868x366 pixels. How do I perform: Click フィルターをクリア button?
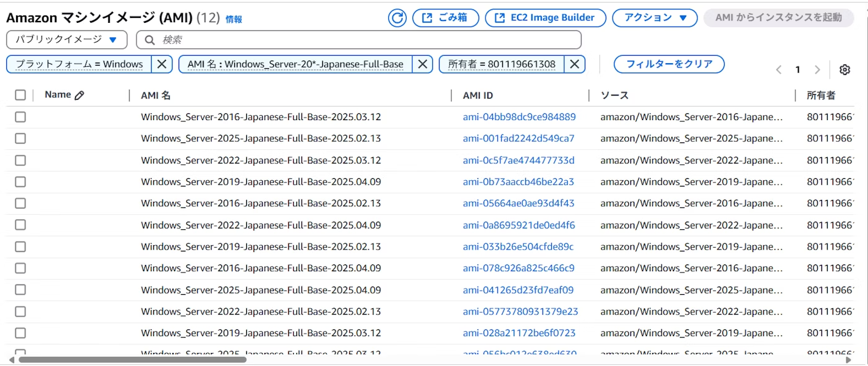[669, 64]
